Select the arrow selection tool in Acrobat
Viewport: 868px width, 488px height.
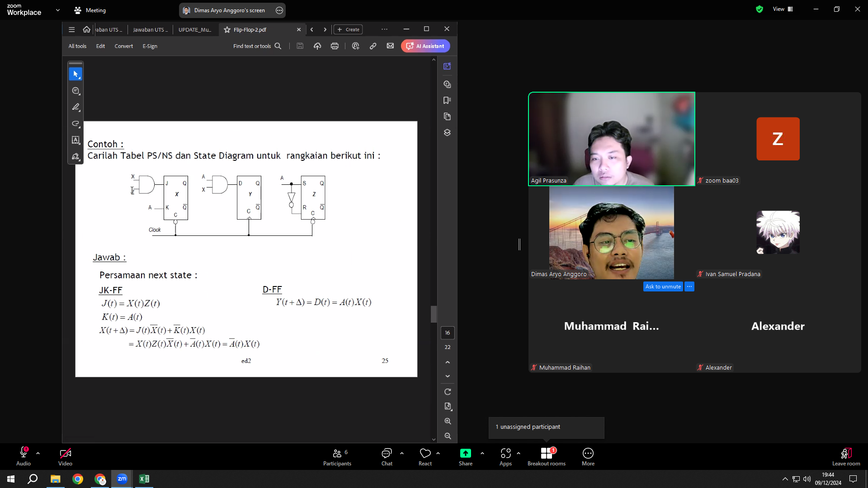[x=75, y=74]
